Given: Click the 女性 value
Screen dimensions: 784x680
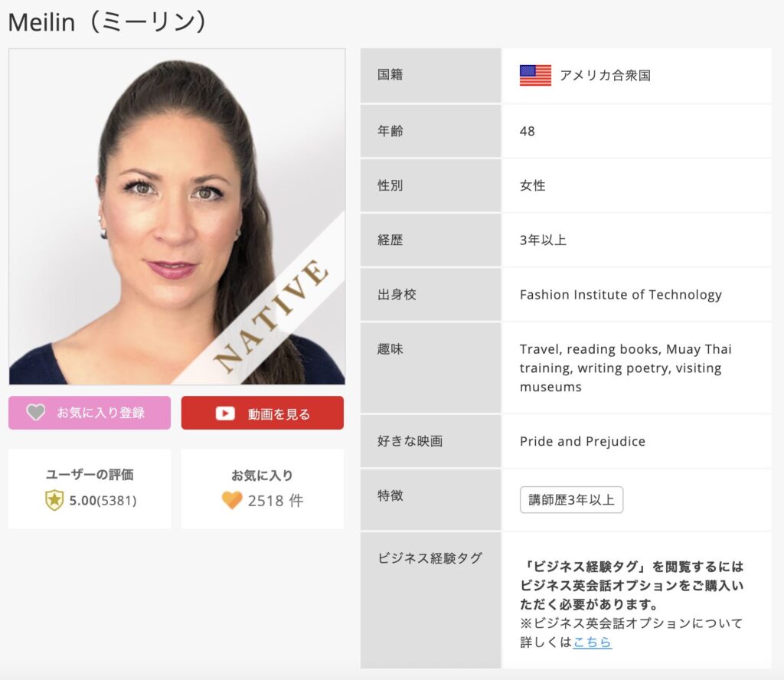Looking at the screenshot, I should (x=533, y=185).
